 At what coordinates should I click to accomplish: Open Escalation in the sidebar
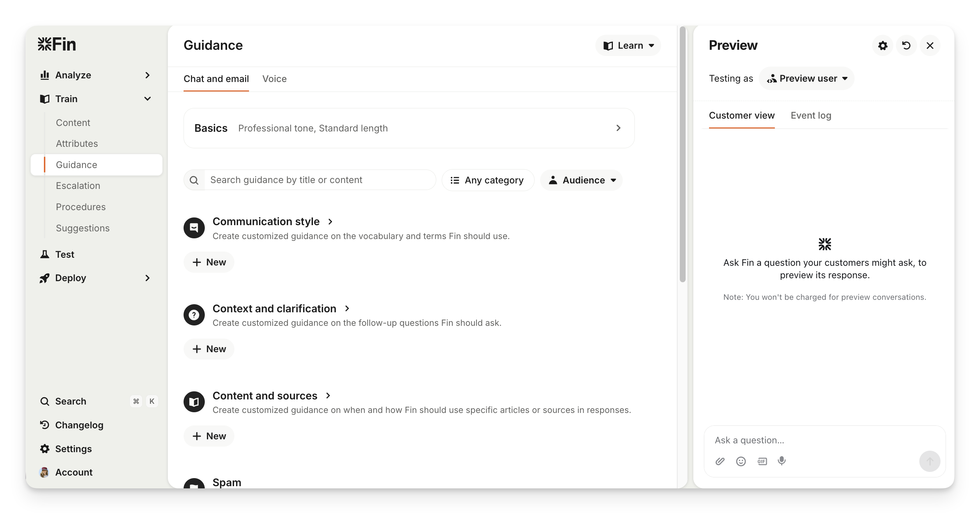coord(78,186)
